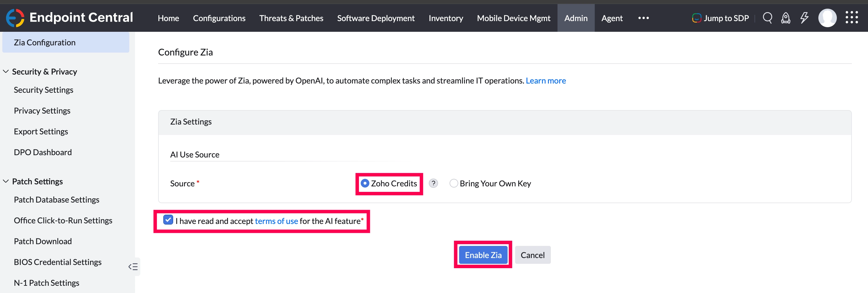Open the user profile avatar
Viewport: 868px width, 293px height.
(x=827, y=18)
